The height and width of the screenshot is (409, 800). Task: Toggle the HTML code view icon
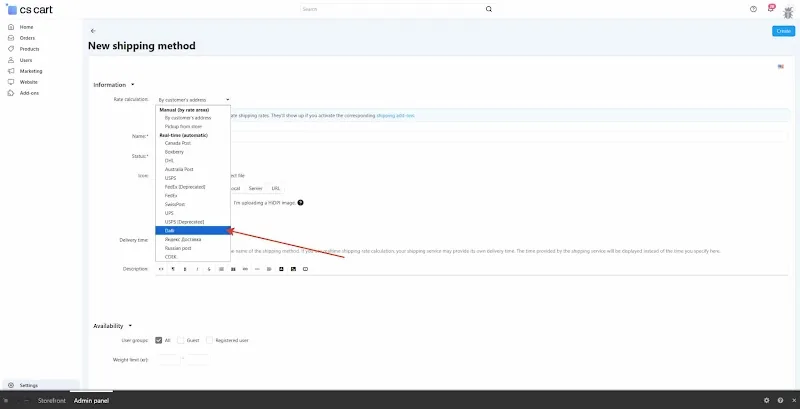click(x=161, y=269)
